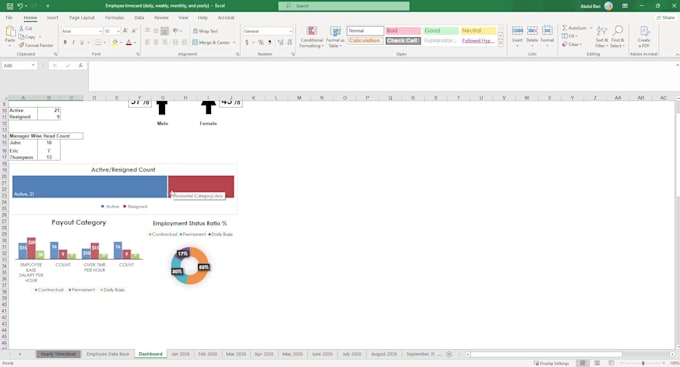Image resolution: width=680 pixels, height=367 pixels.
Task: Decrease indent in the Alignment group
Action: tap(176, 43)
